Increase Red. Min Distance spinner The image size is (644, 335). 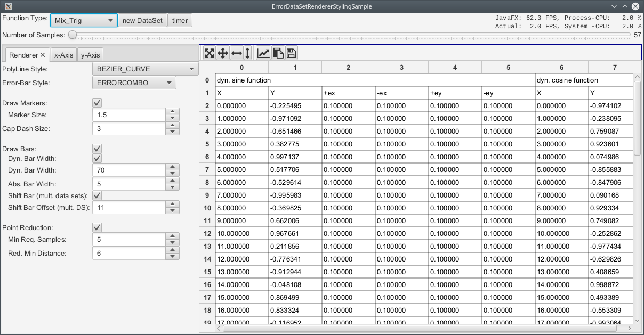(x=172, y=250)
